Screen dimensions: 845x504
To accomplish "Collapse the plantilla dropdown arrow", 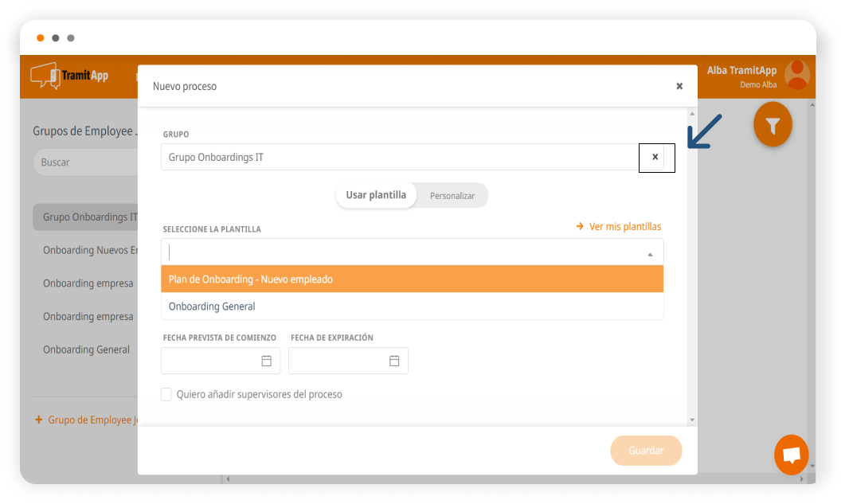I will tap(650, 254).
